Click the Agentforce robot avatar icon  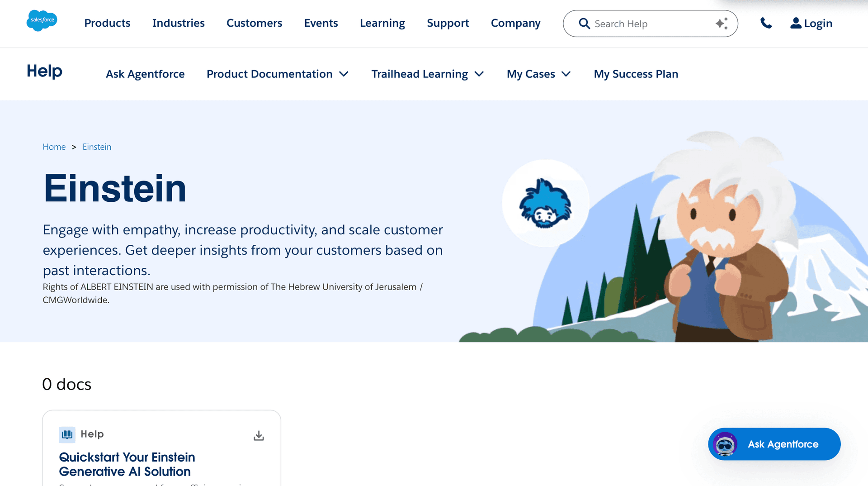(726, 444)
